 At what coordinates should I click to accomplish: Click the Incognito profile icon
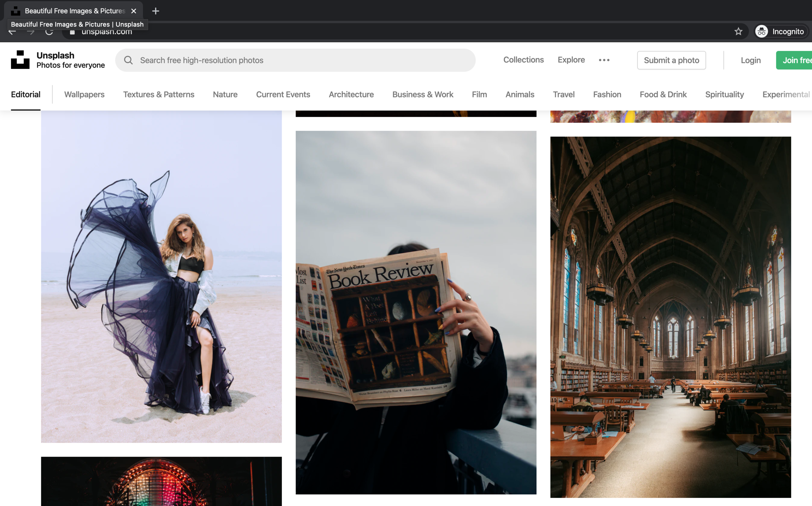click(762, 32)
